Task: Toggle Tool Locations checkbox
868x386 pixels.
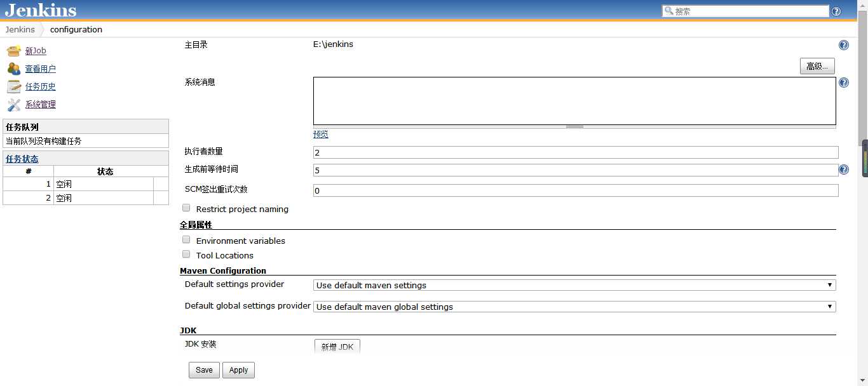Action: click(x=186, y=254)
